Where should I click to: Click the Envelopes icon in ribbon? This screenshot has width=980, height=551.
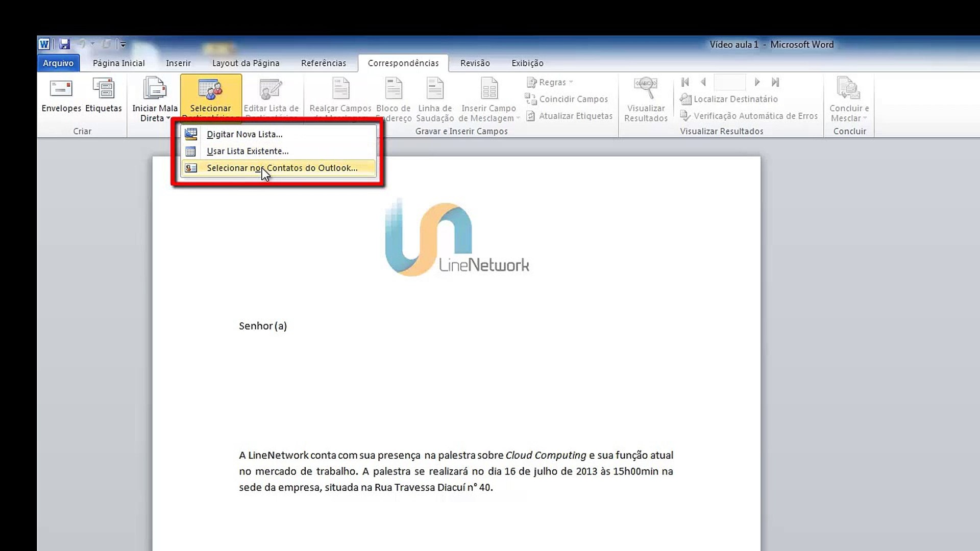pos(61,90)
